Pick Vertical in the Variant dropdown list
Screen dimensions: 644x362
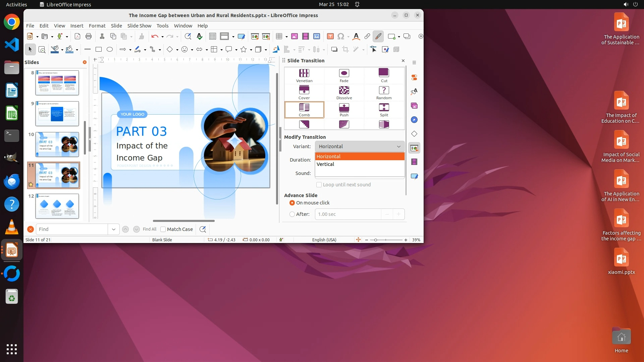(325, 164)
